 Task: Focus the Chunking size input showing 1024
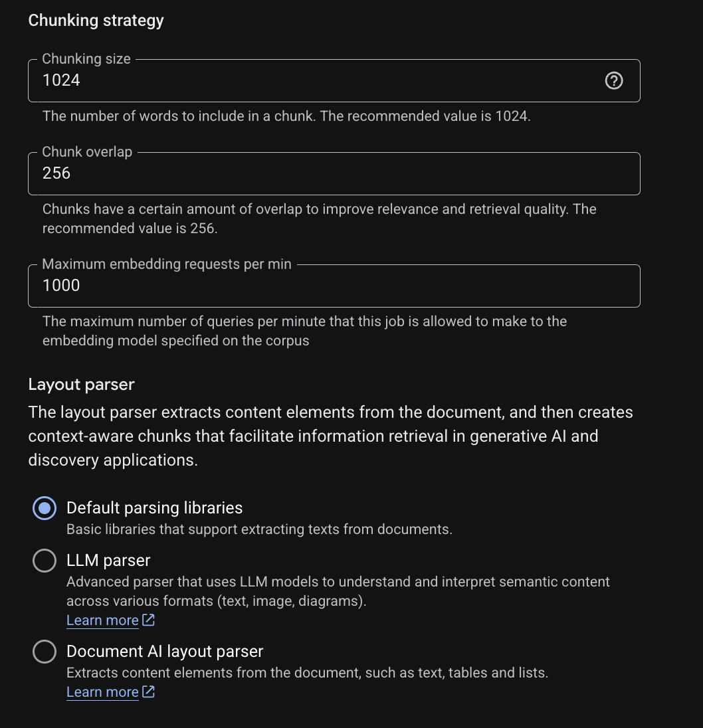(x=334, y=81)
